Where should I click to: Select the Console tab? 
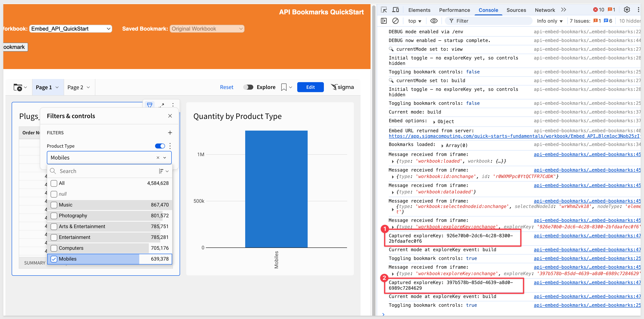[x=488, y=10]
